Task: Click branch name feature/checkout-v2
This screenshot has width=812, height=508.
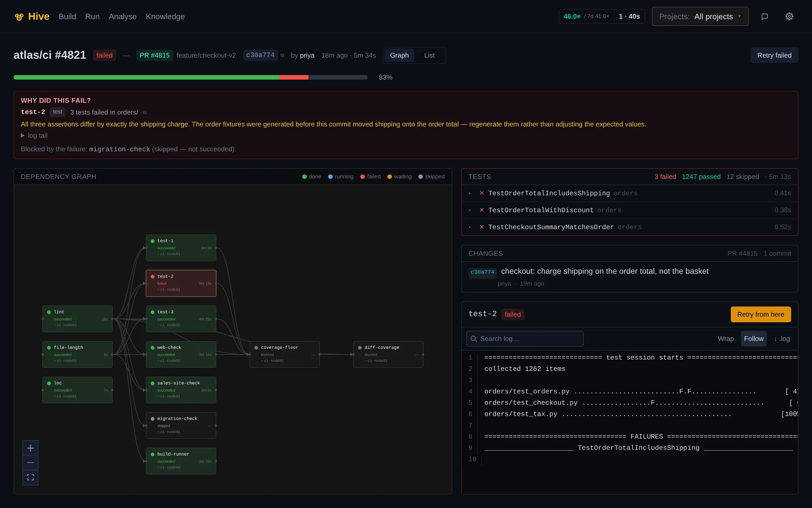Action: pos(206,55)
